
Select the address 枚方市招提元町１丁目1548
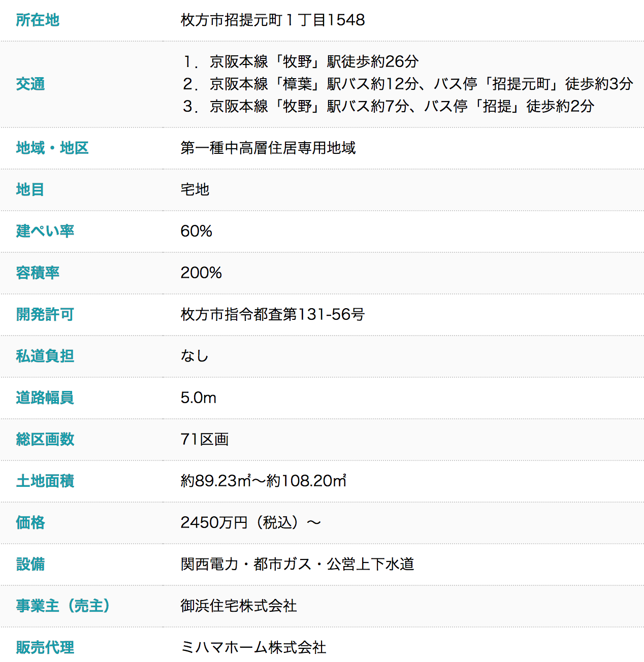point(273,20)
